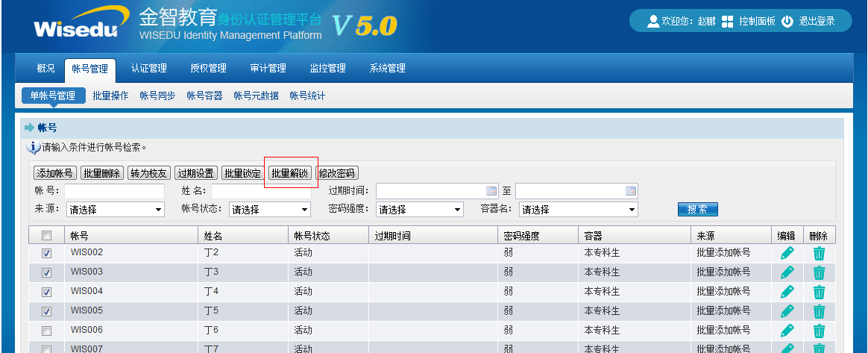Click the trash delete icon for WIS005
Viewport: 868px width, 353px height.
point(819,311)
